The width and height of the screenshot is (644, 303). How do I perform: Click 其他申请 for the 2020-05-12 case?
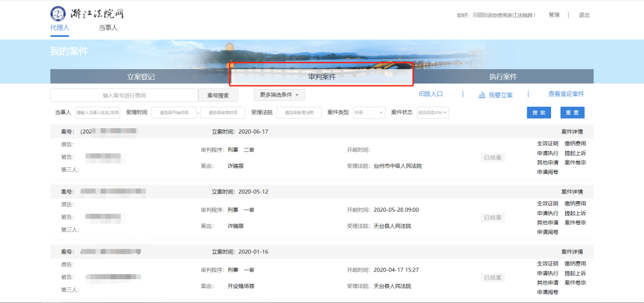pos(547,222)
